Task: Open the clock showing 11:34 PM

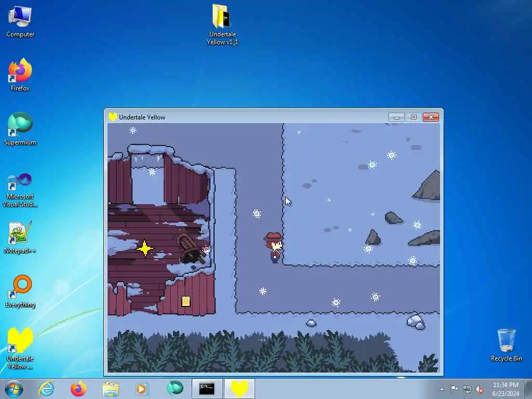Action: [x=506, y=389]
